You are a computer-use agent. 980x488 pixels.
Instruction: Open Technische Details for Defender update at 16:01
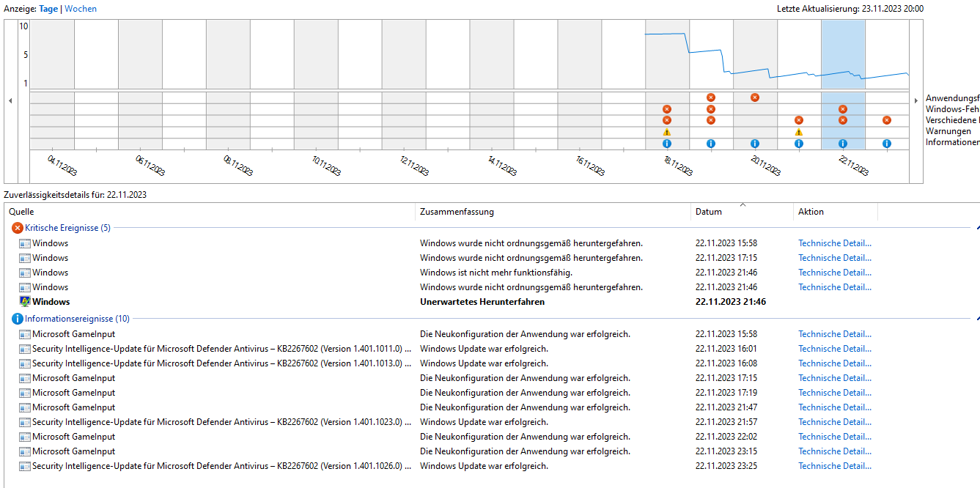pyautogui.click(x=835, y=349)
